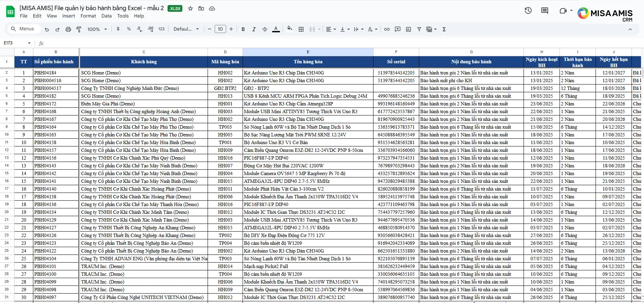Increase font size with plus button
Image resolution: width=644 pixels, height=303 pixels.
pyautogui.click(x=231, y=29)
